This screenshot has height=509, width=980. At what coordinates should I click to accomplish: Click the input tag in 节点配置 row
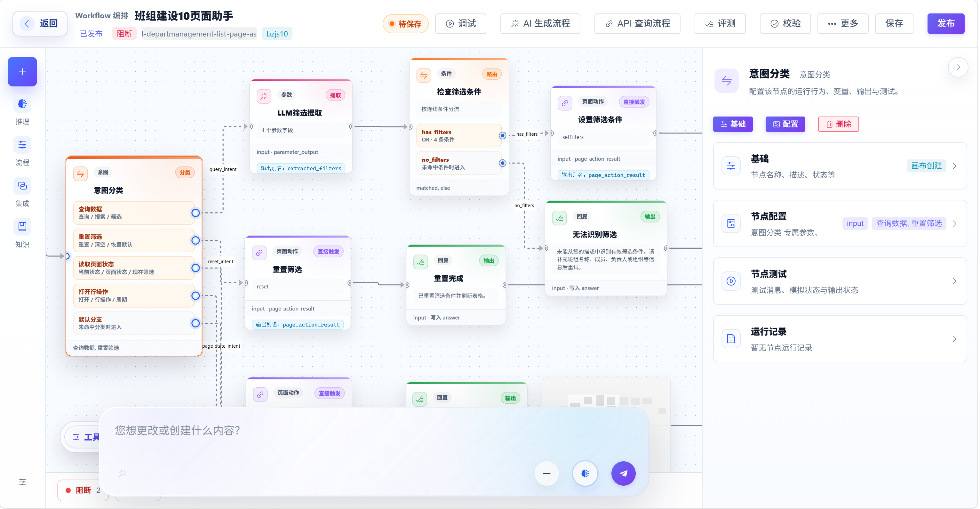coord(855,223)
